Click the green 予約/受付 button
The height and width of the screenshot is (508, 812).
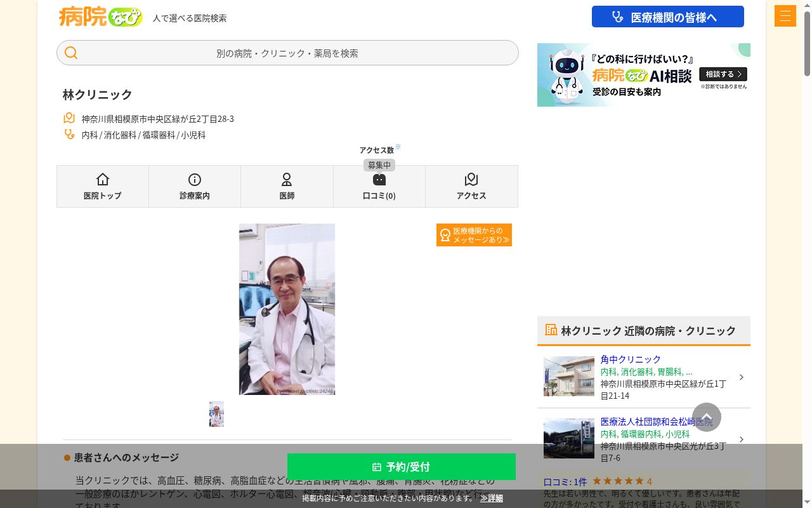tap(402, 467)
